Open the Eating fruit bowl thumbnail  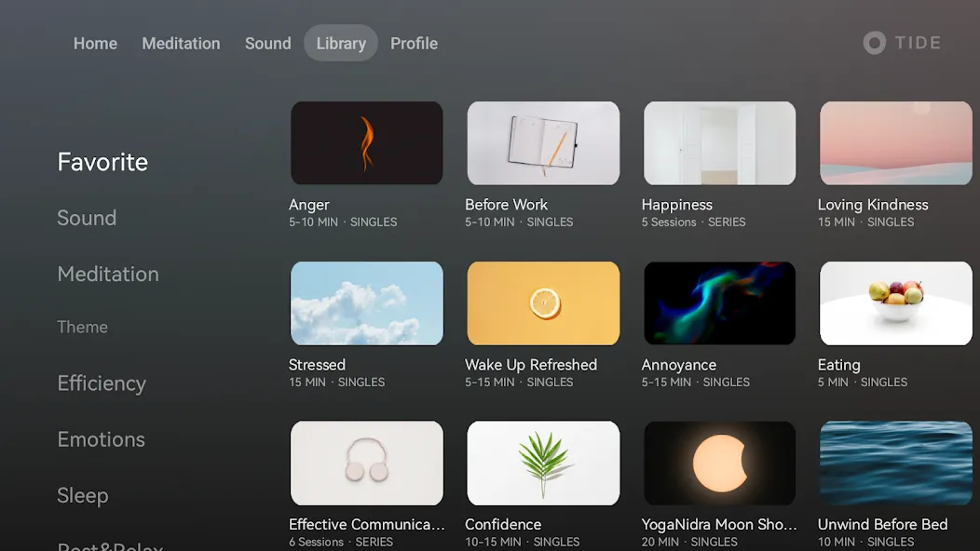point(895,303)
